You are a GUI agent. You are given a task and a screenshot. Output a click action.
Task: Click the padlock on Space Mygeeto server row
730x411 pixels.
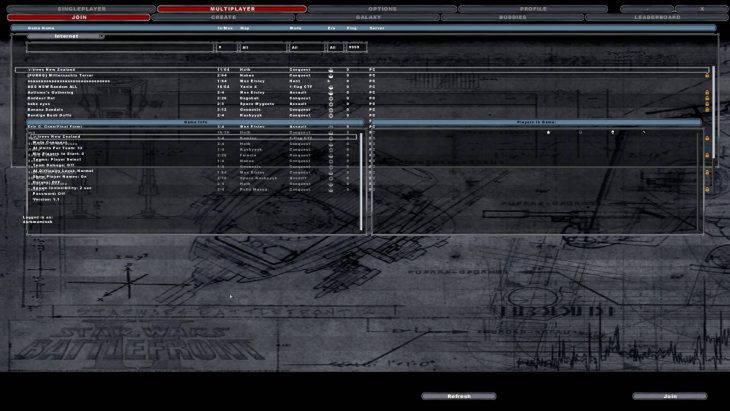(707, 104)
